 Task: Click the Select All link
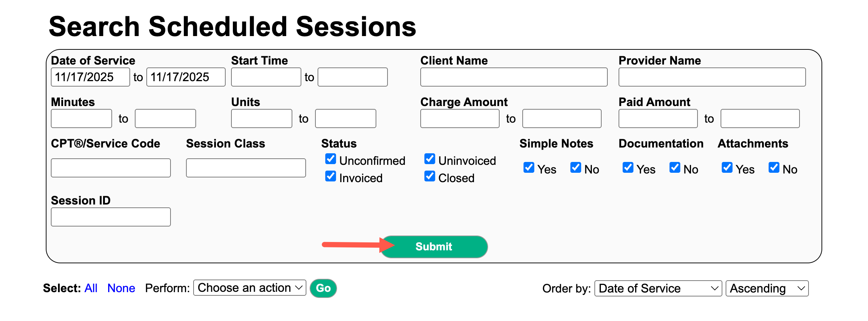point(91,288)
